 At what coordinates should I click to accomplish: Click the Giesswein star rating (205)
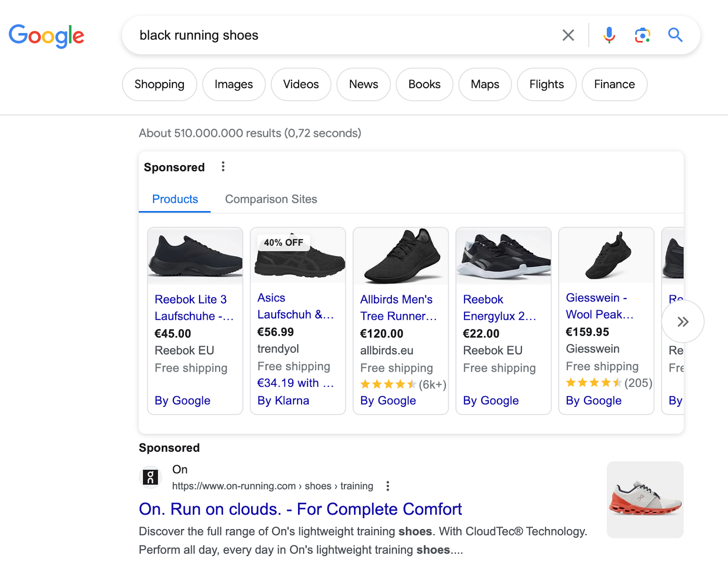point(609,383)
